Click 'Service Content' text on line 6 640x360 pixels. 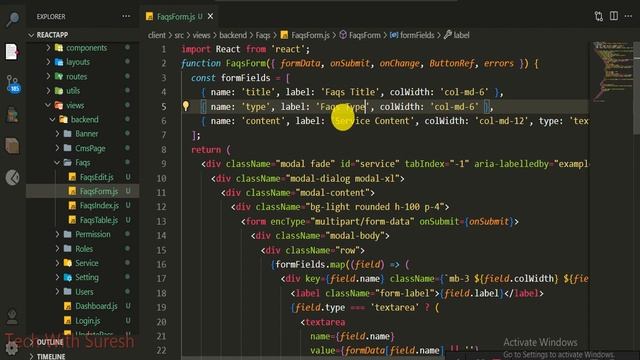click(x=372, y=121)
